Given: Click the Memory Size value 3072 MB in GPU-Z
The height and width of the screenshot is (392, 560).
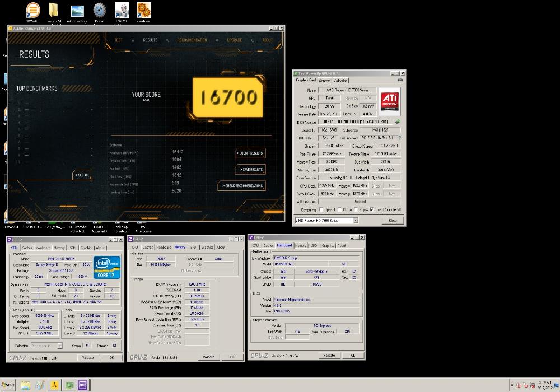Looking at the screenshot, I should pos(332,170).
